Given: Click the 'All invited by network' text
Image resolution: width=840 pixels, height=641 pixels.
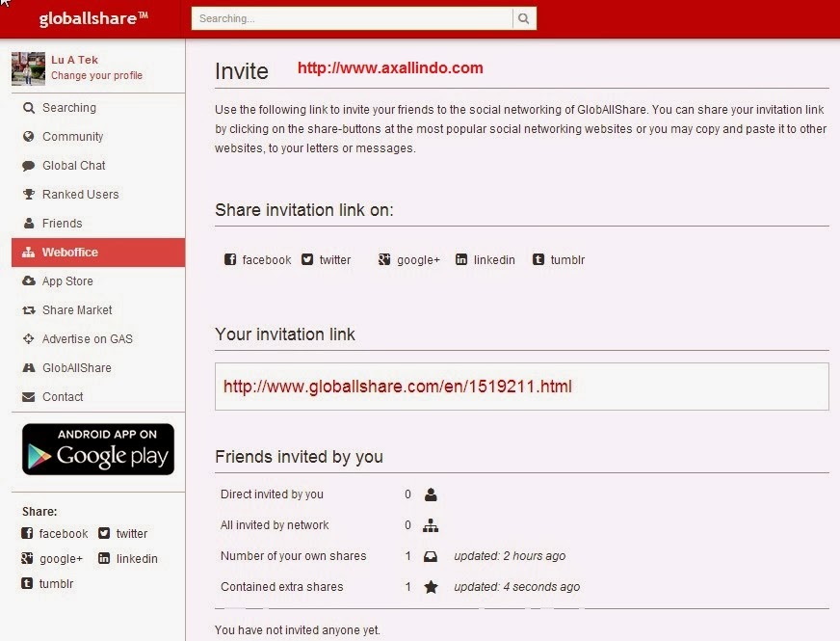Looking at the screenshot, I should tap(275, 525).
